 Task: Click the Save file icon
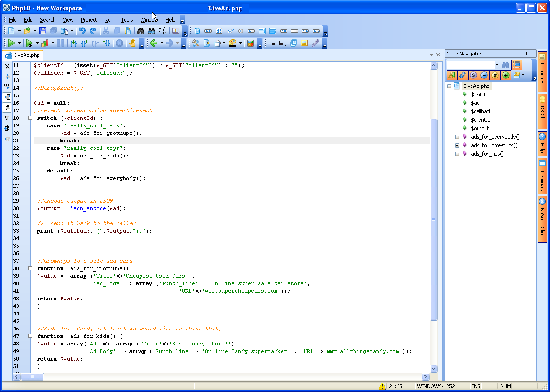tap(43, 31)
